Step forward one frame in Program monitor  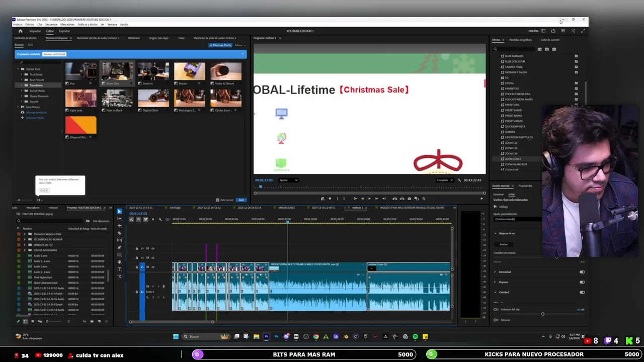[x=376, y=199]
